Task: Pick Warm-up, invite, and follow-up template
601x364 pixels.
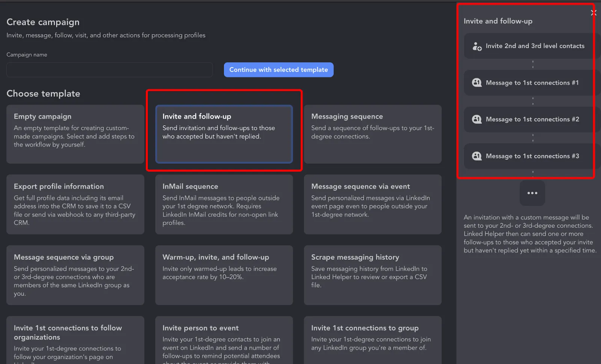Action: tap(224, 275)
